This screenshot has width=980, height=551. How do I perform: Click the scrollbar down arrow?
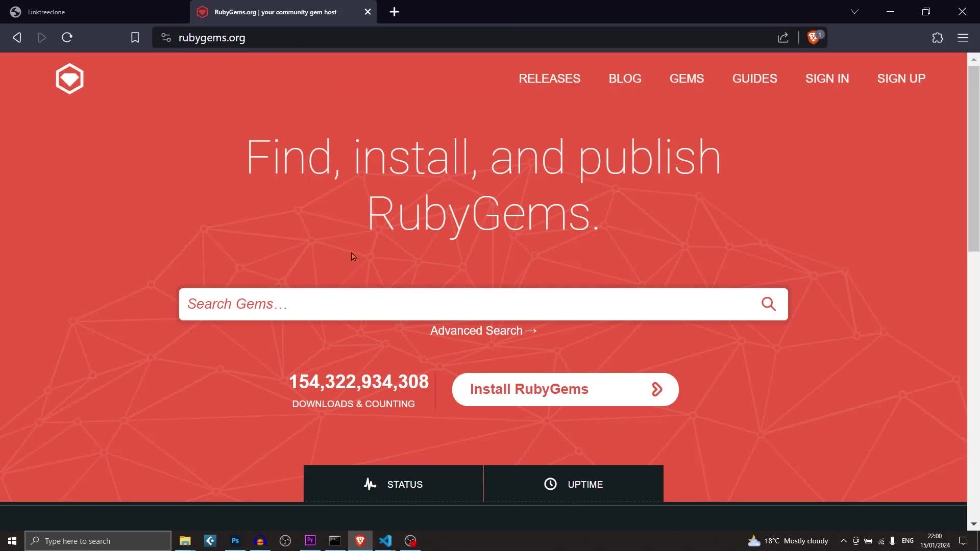pos(973,524)
